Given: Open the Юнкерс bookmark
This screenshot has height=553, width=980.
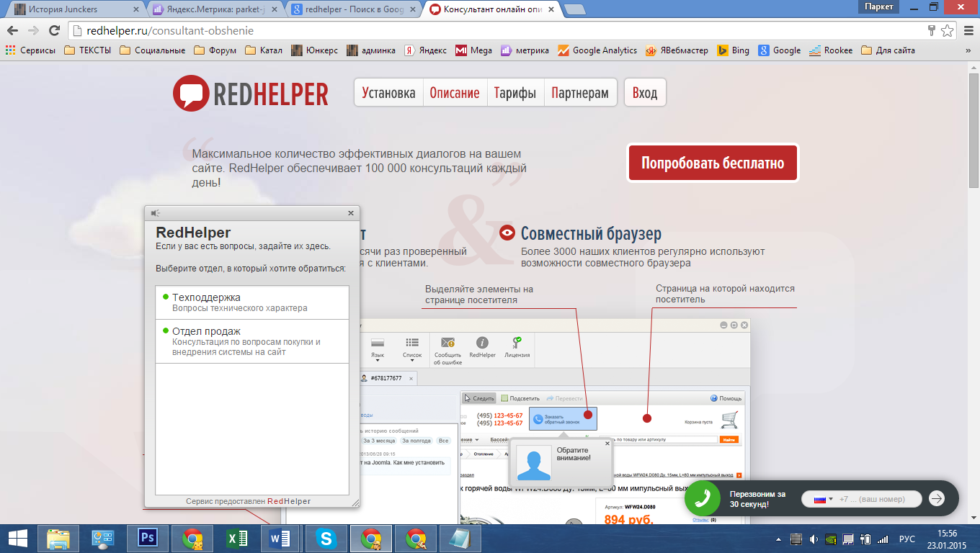Looking at the screenshot, I should tap(314, 50).
